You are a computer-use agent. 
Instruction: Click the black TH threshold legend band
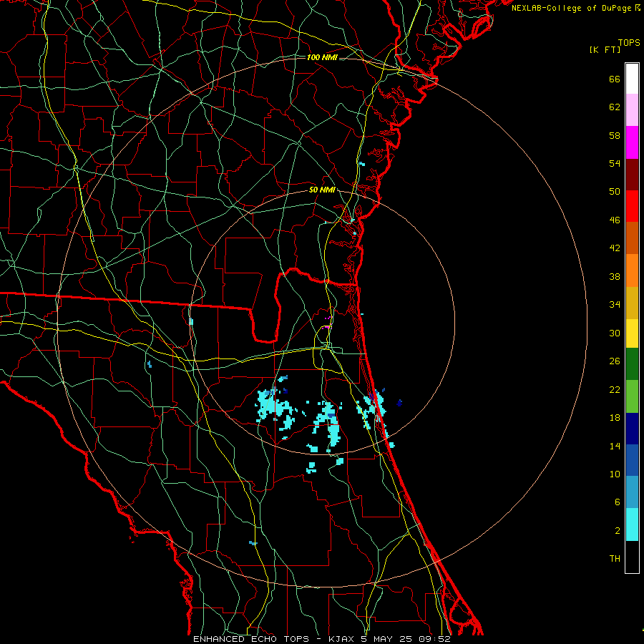click(632, 557)
